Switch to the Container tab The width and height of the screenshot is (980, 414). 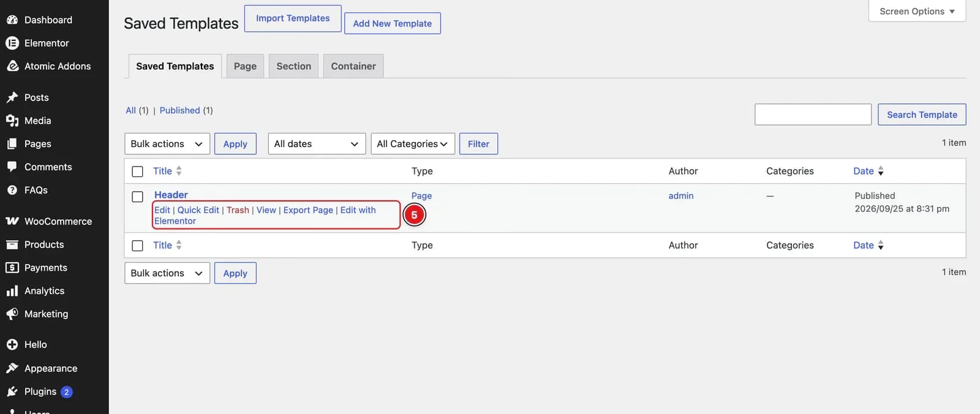pyautogui.click(x=353, y=66)
